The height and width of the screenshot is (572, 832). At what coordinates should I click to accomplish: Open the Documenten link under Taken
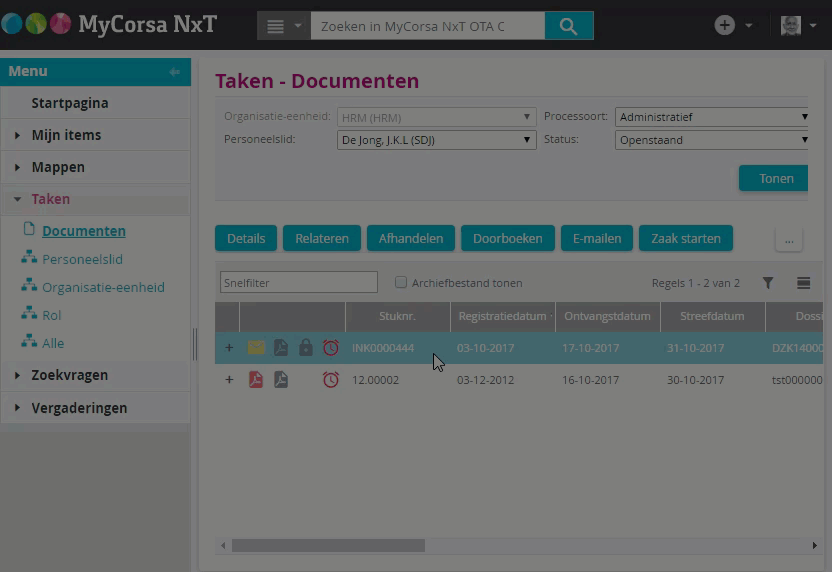pyautogui.click(x=84, y=231)
